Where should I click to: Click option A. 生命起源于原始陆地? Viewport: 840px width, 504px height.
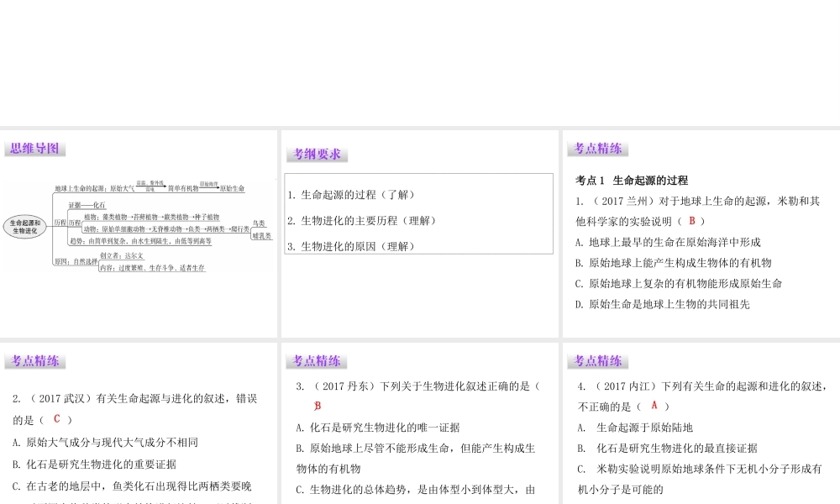pyautogui.click(x=635, y=428)
